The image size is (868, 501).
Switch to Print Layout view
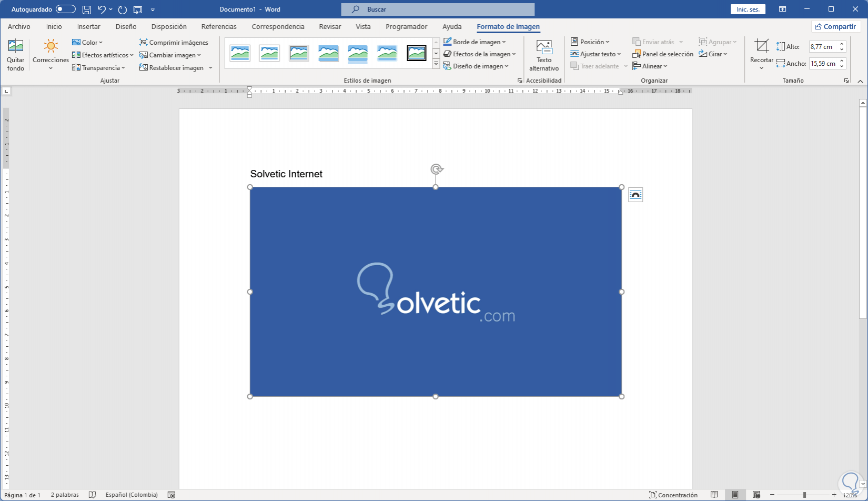click(735, 495)
